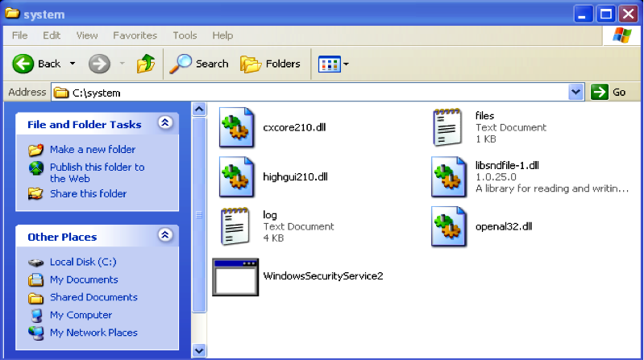Click the system folder icon in title bar
This screenshot has height=360, width=644.
click(x=12, y=14)
